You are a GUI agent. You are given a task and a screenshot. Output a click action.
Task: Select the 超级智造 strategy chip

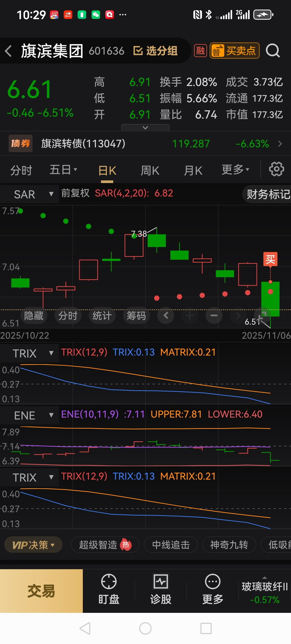(x=105, y=545)
